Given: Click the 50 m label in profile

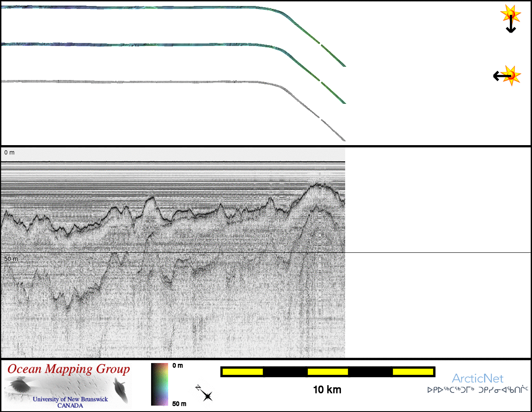Looking at the screenshot, I should click(x=11, y=259).
